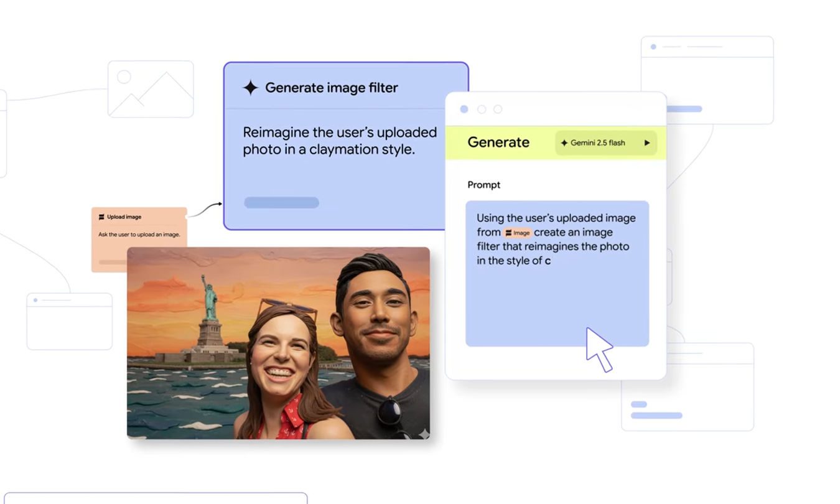The width and height of the screenshot is (840, 504).
Task: Expand the Gemini 2.5 flash model selector
Action: pos(607,142)
